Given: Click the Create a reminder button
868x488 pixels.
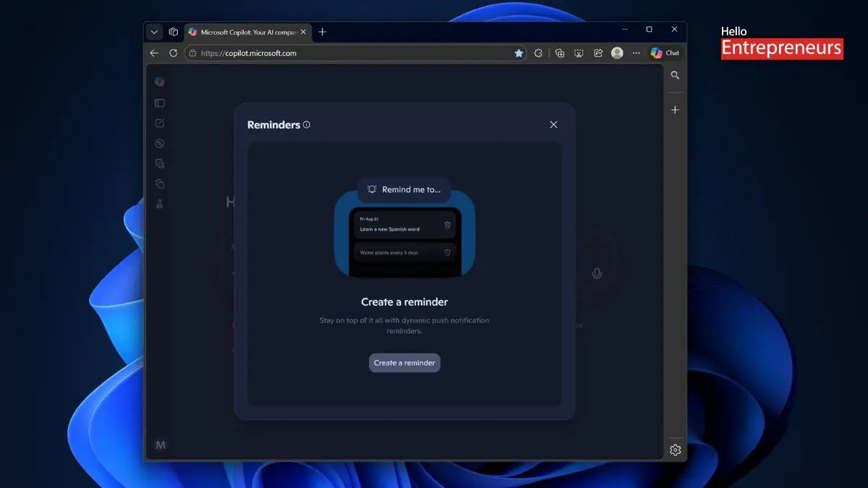Looking at the screenshot, I should 404,363.
